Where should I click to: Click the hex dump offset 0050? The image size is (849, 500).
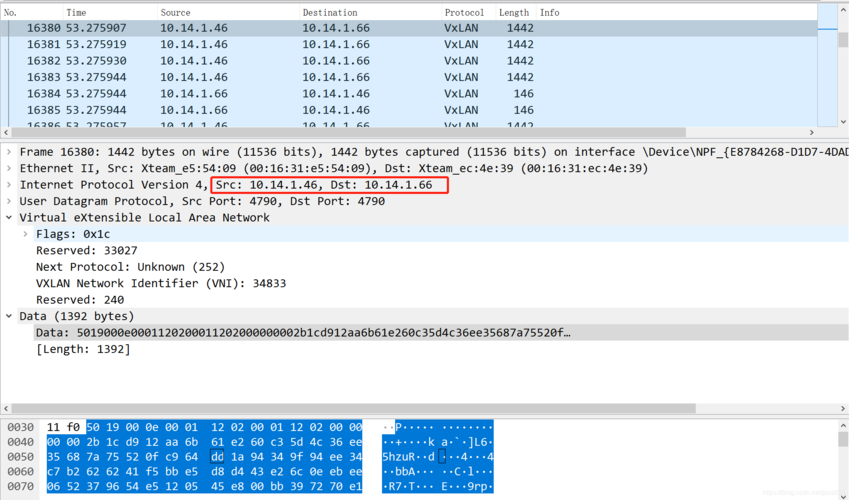pyautogui.click(x=21, y=457)
